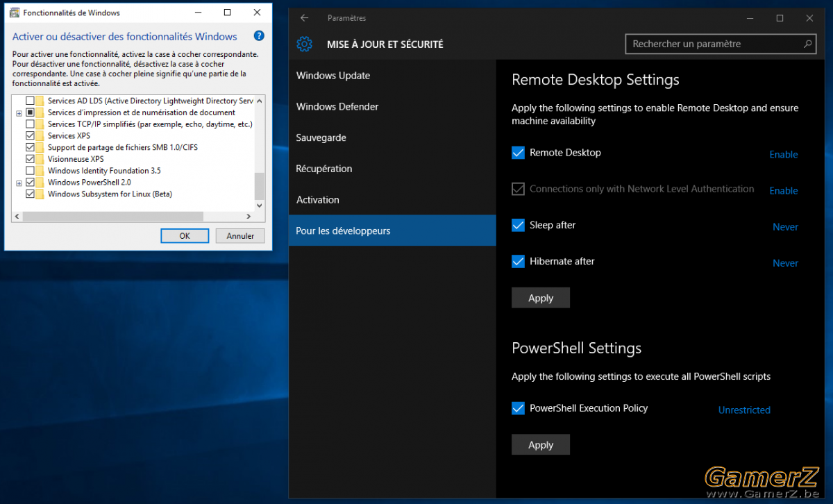This screenshot has width=833, height=504.
Task: Click the search magnifier icon in Paramètres
Action: pyautogui.click(x=807, y=44)
